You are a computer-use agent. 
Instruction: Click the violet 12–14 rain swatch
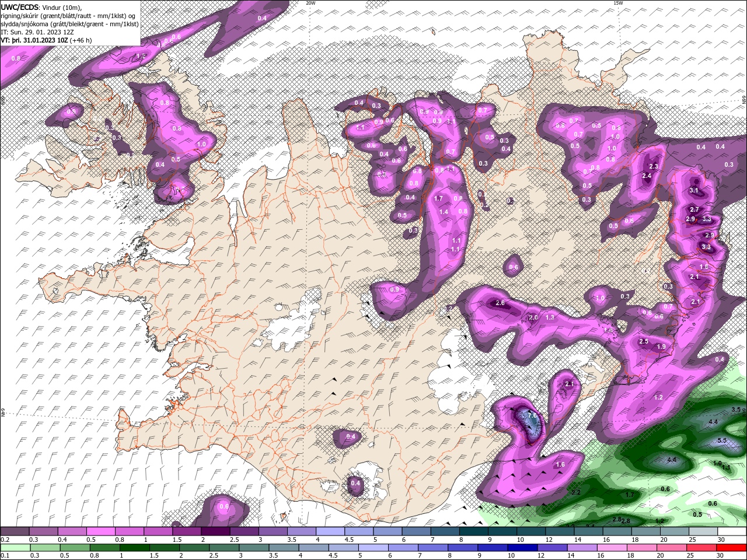[x=553, y=547]
